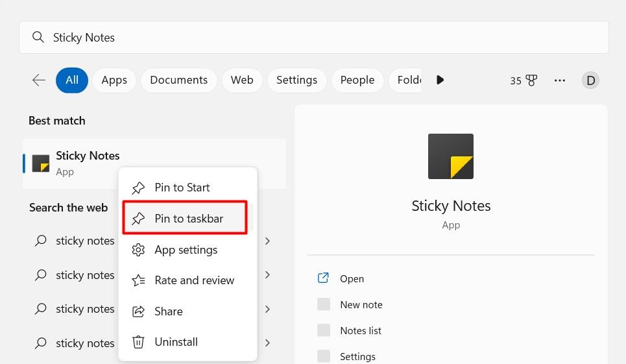Click the pin icon beside Pin to taskbar
The width and height of the screenshot is (626, 364).
click(x=138, y=219)
